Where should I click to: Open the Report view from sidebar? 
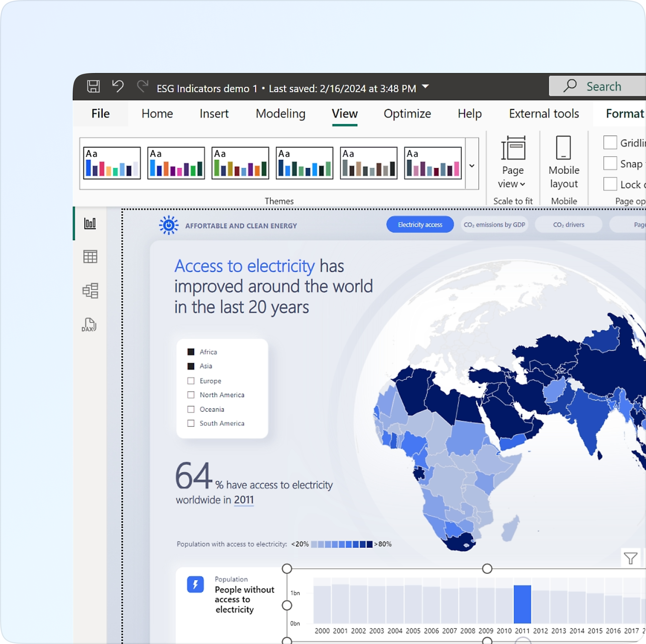point(90,223)
